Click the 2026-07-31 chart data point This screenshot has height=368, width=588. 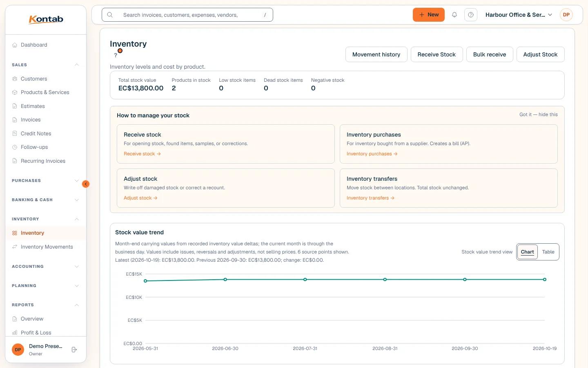point(305,280)
